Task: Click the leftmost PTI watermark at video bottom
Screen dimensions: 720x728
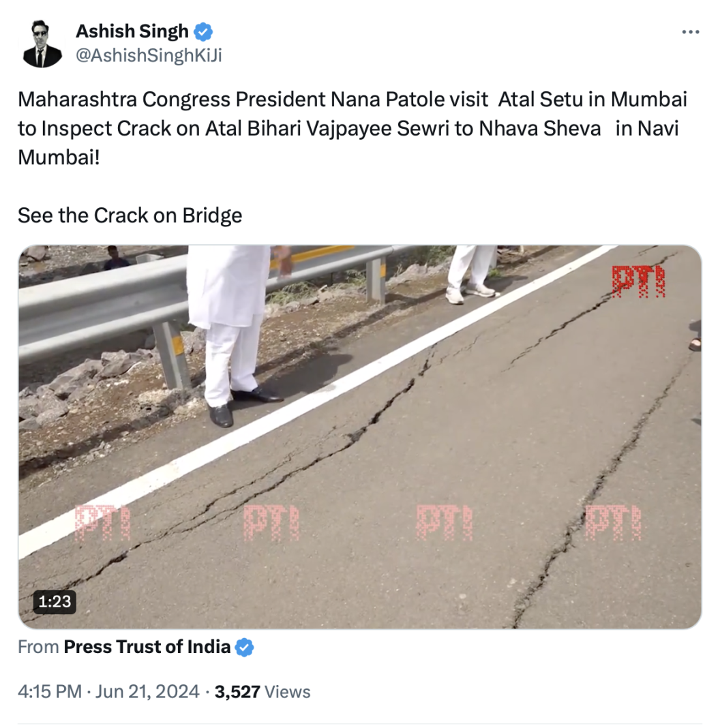Action: (x=102, y=522)
